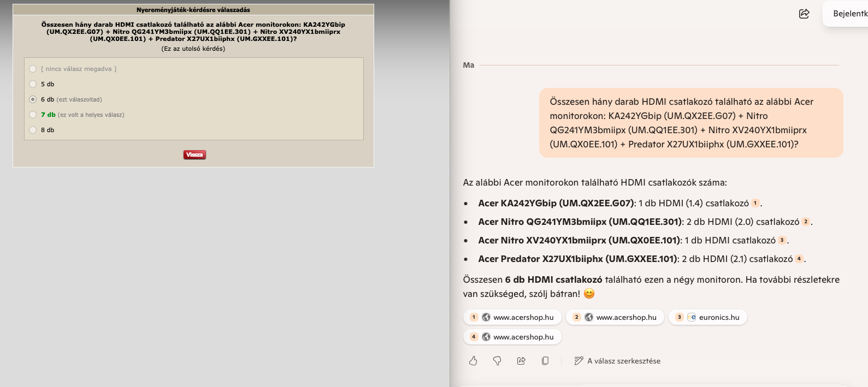Screen dimensions: 868x387
Task: Click the "Nyereményjáték-kérdésre válaszadás" header
Action: [193, 10]
